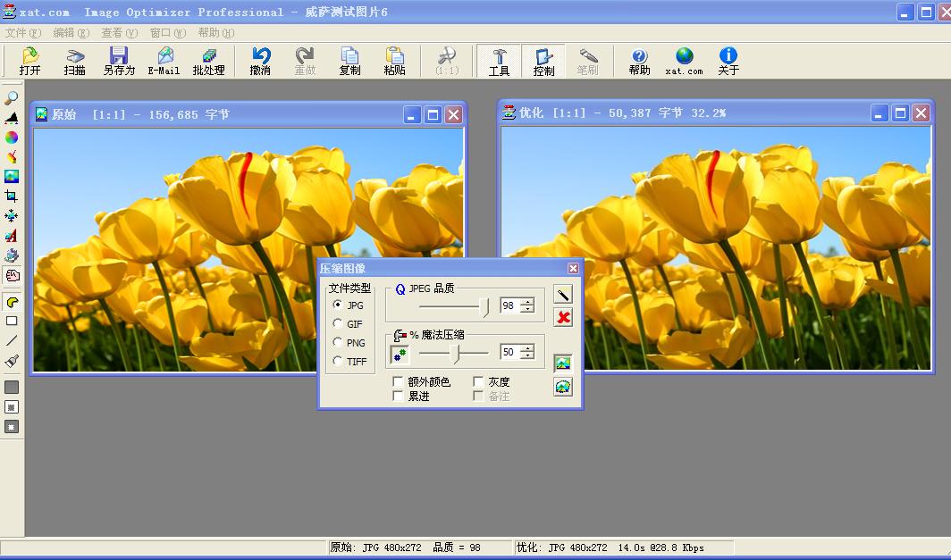Click the xat.com globe icon

684,62
